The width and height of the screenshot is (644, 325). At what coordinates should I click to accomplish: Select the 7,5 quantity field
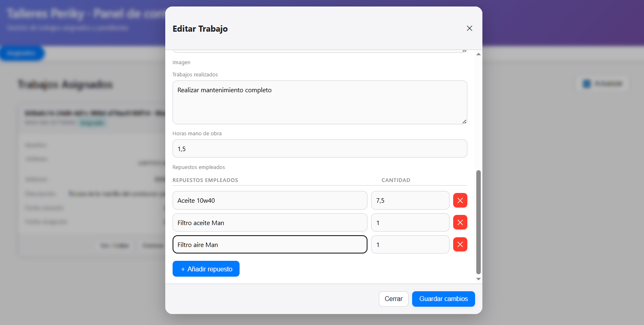click(x=410, y=200)
